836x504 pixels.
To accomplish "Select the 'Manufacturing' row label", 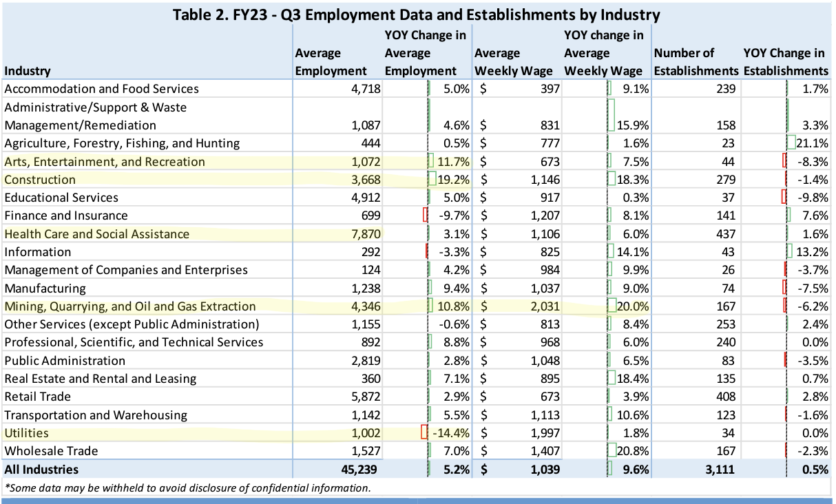I will click(x=45, y=288).
